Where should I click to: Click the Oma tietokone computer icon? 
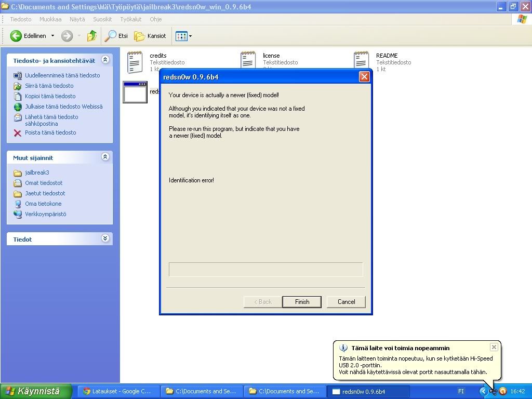(18, 204)
